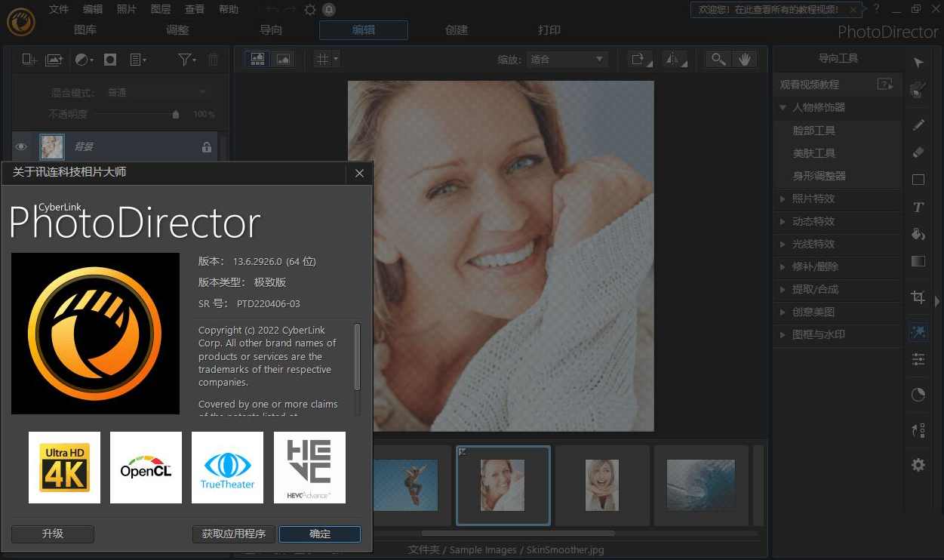
Task: Pick the Eraser tool
Action: 918,152
